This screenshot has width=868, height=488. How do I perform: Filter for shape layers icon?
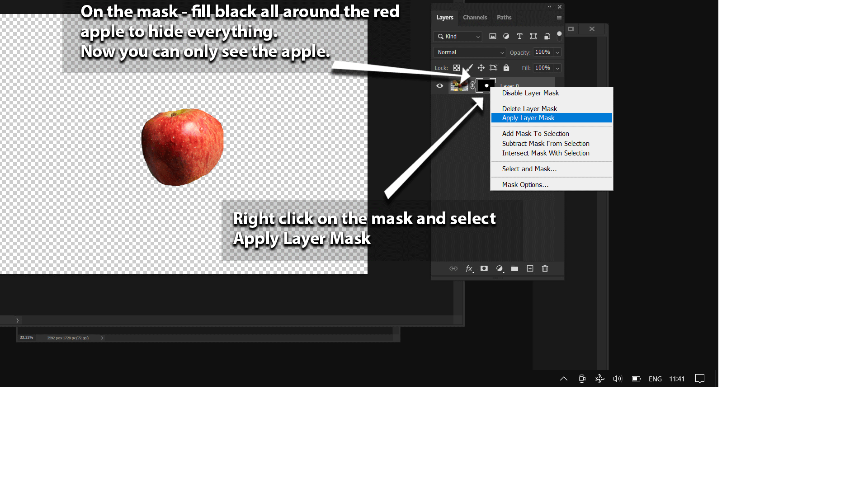(x=533, y=36)
